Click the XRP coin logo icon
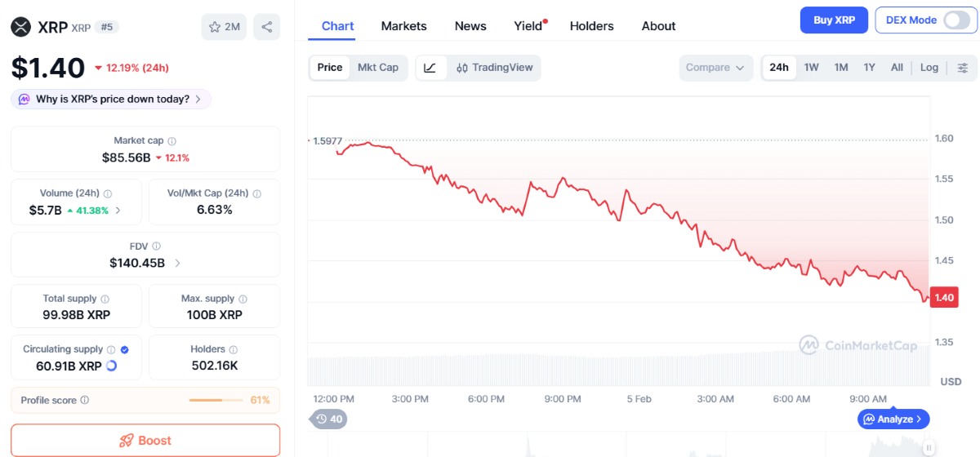This screenshot has width=980, height=457. [20, 27]
